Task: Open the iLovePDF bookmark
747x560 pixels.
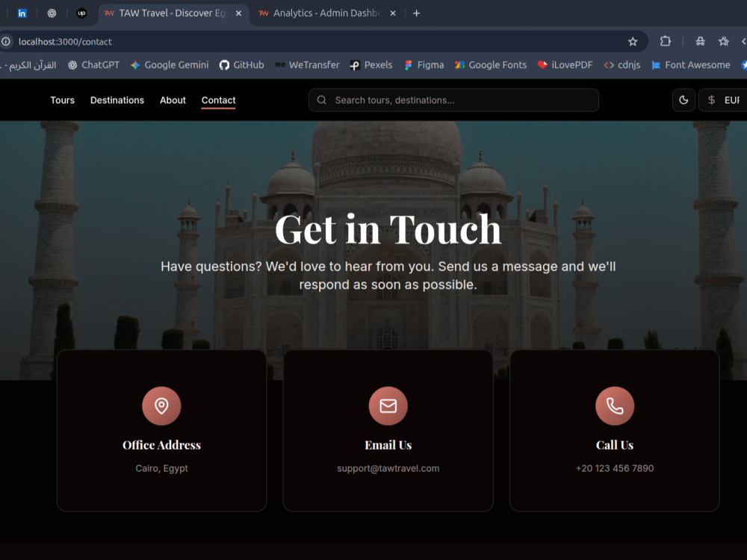Action: (x=565, y=65)
